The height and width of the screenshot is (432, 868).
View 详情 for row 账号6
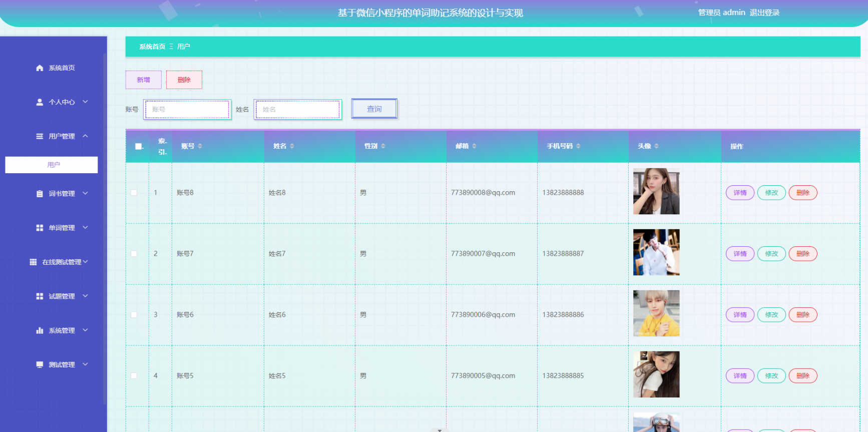pos(740,315)
